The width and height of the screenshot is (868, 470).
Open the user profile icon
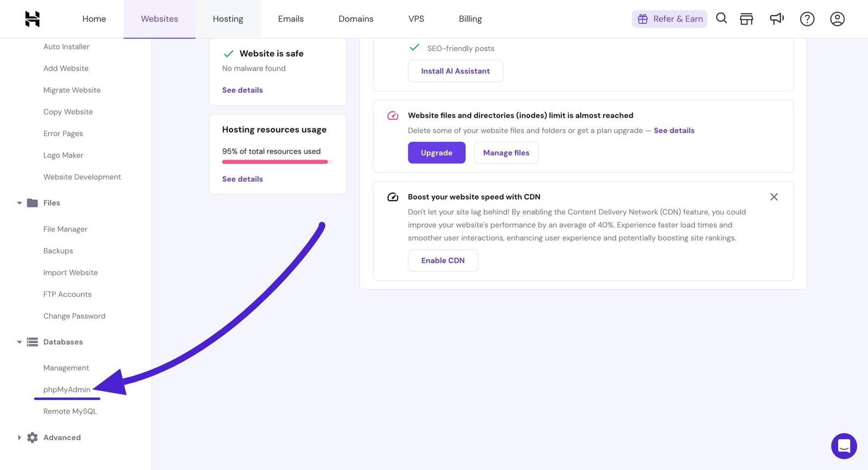click(x=837, y=19)
